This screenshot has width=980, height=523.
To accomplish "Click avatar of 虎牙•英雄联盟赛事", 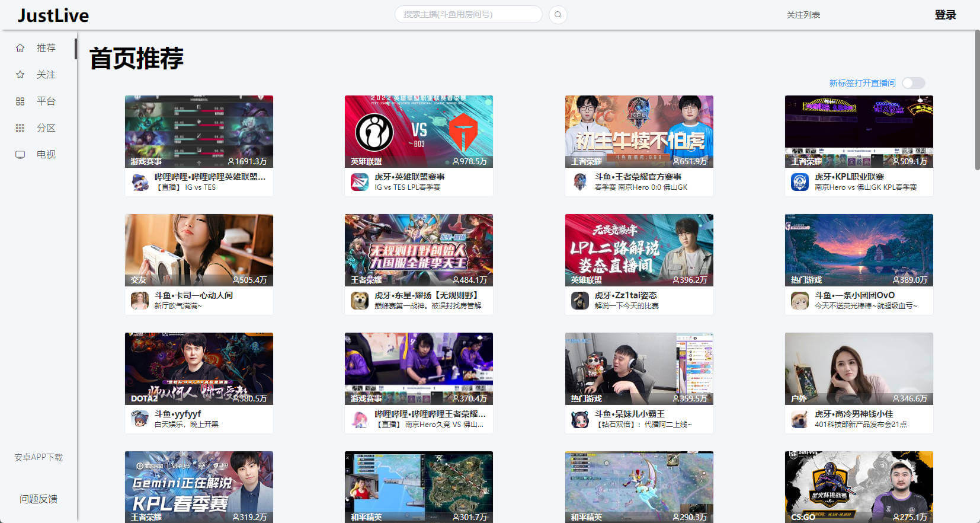I will (360, 182).
